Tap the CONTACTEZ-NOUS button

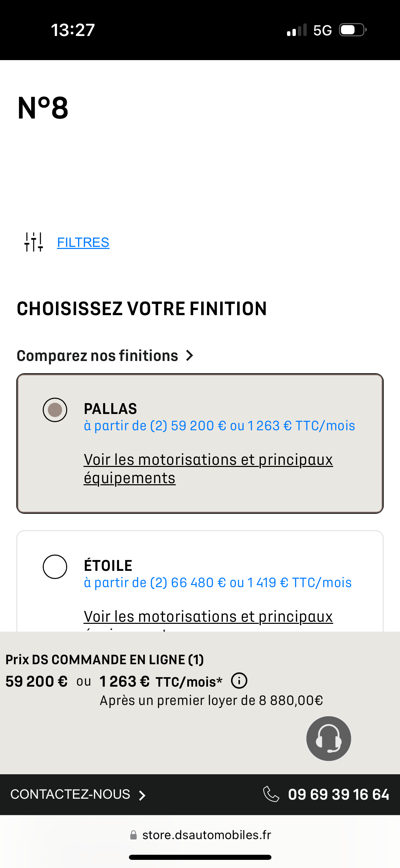coord(70,794)
